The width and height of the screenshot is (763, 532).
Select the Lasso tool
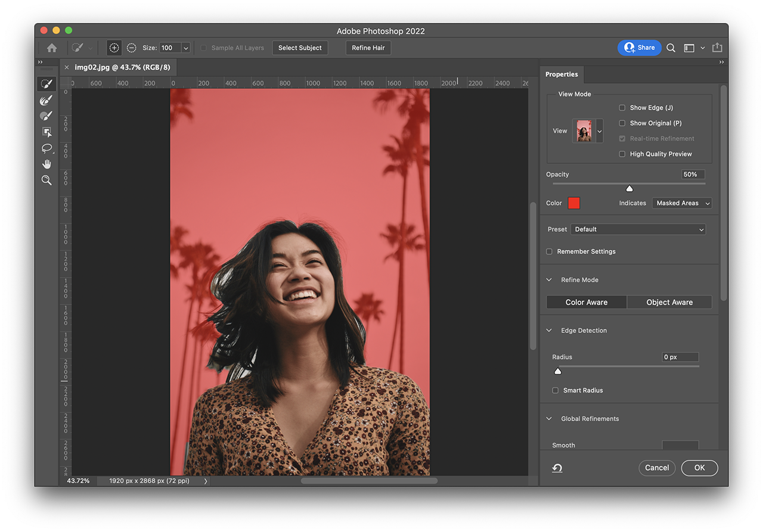46,148
